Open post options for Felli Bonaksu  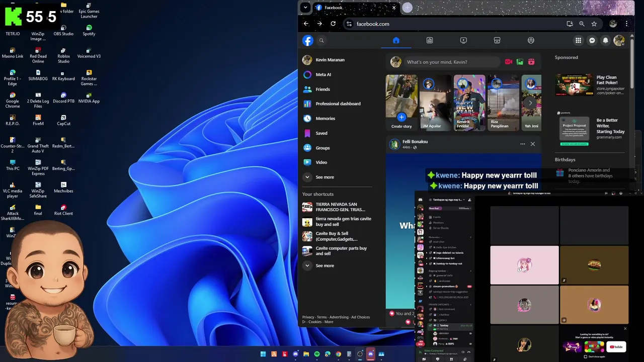pyautogui.click(x=523, y=144)
